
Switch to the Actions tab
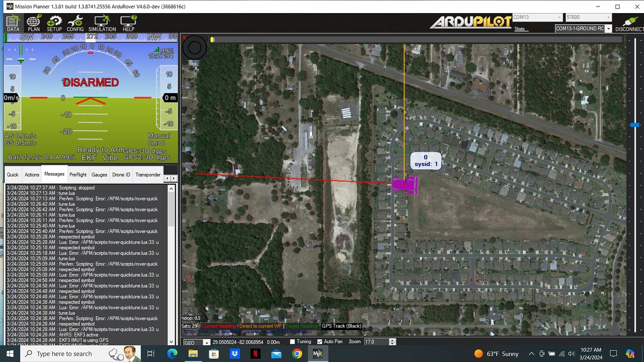(31, 174)
